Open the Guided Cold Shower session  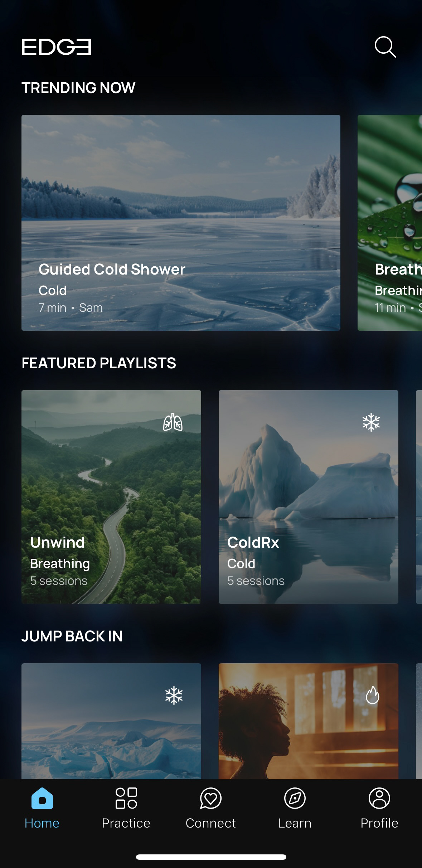[x=181, y=223]
